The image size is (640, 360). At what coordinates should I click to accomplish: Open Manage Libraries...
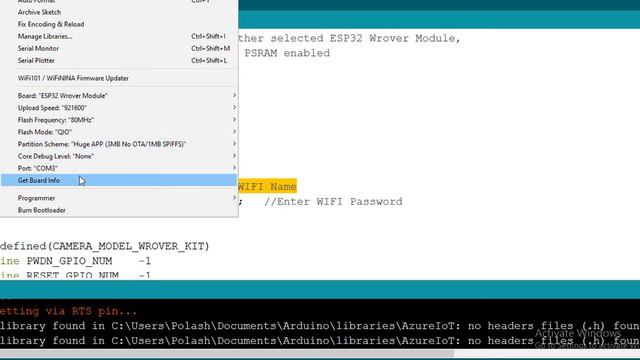pos(119,36)
